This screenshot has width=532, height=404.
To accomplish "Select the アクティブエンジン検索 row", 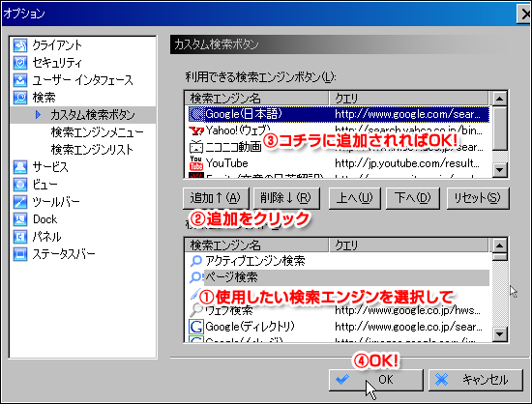I will [338, 261].
